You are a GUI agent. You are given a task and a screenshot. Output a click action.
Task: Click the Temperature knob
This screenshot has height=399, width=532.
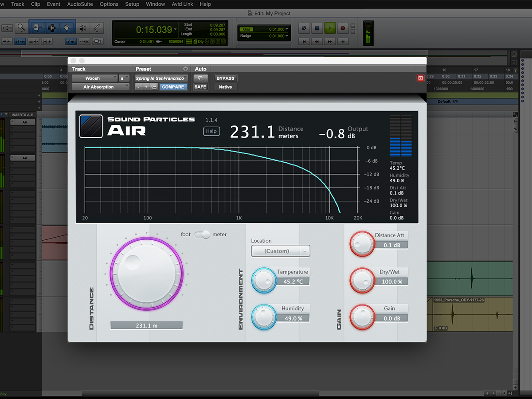coord(264,280)
